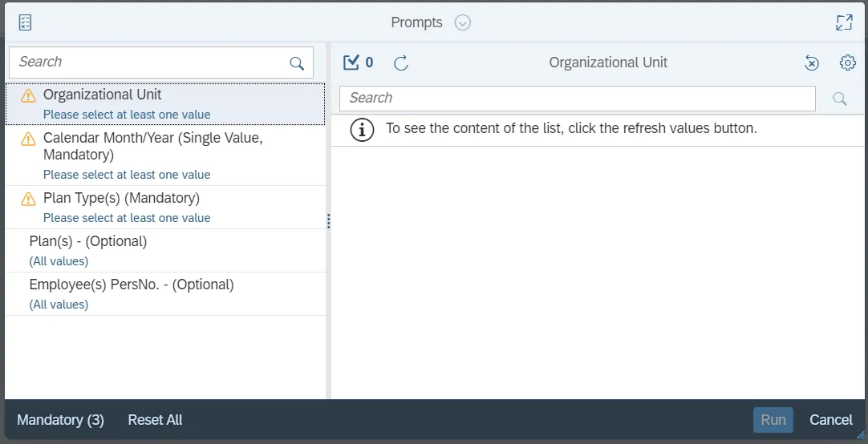
Task: Click the Reset All button
Action: pos(155,420)
